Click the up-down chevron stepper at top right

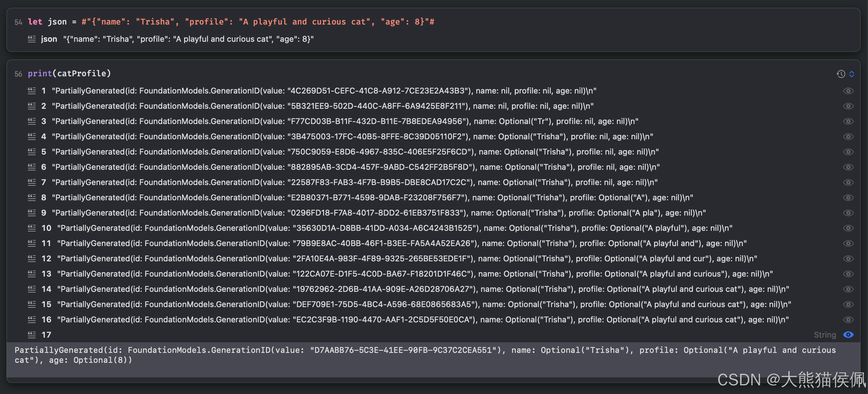tap(851, 74)
